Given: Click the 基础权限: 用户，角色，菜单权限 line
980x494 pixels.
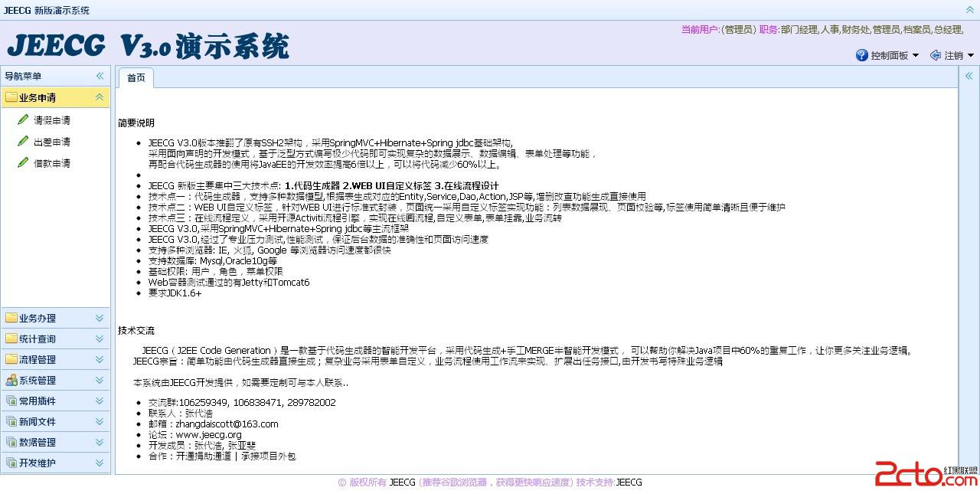Looking at the screenshot, I should (x=216, y=271).
